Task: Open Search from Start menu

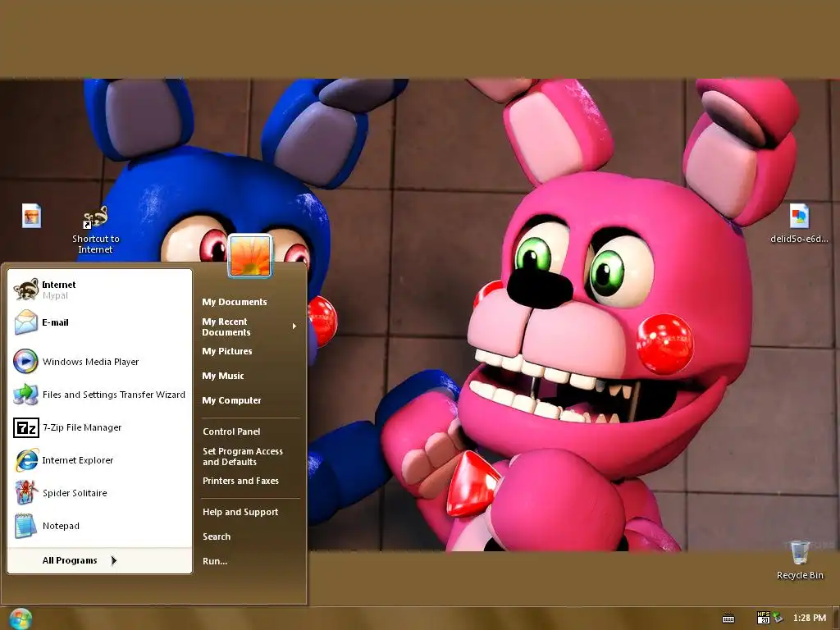Action: [217, 536]
